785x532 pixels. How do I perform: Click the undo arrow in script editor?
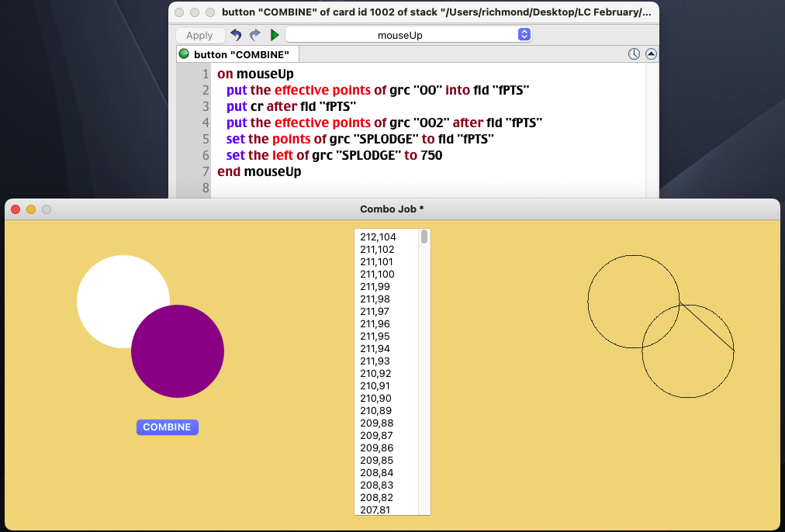pyautogui.click(x=237, y=35)
